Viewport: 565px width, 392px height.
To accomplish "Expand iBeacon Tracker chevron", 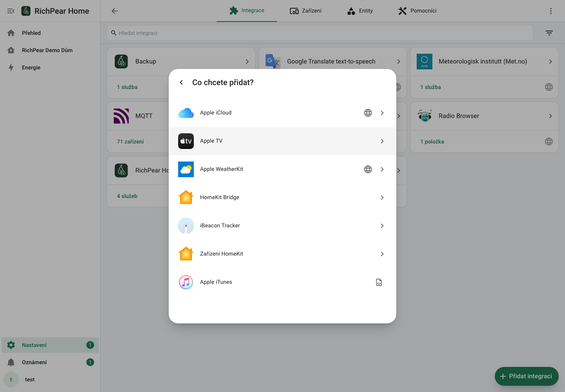I will pyautogui.click(x=382, y=226).
